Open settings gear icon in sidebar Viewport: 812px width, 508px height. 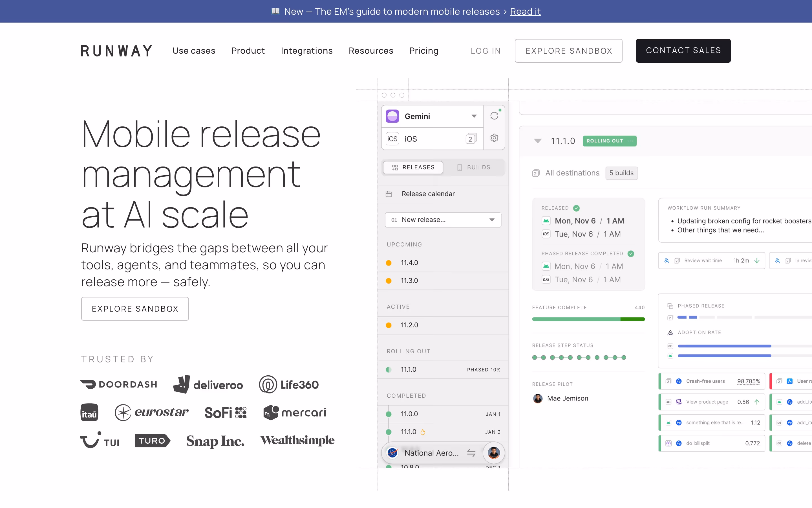tap(494, 138)
